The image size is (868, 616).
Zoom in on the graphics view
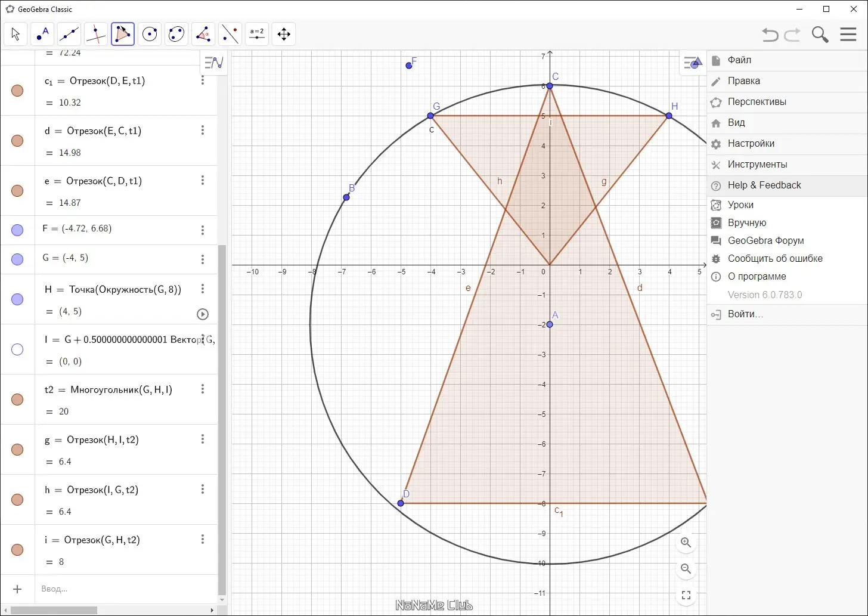686,543
